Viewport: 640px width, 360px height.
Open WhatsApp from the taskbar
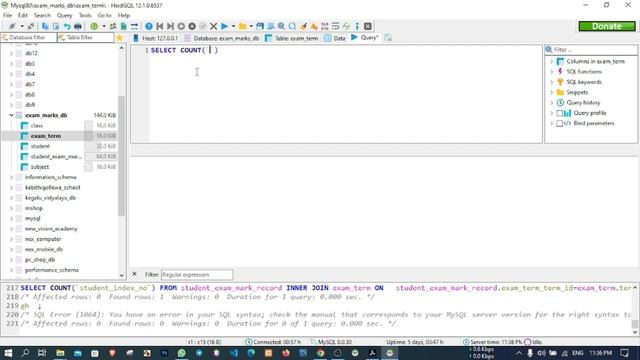click(182, 353)
